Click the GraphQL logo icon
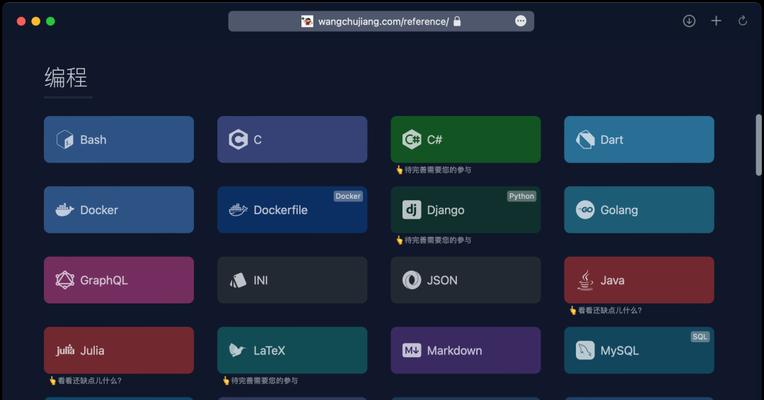Viewport: 764px width, 400px height. click(64, 280)
